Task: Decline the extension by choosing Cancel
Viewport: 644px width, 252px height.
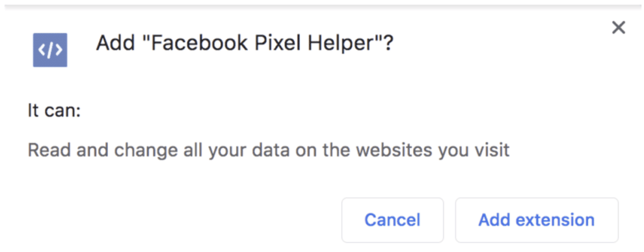Action: pyautogui.click(x=393, y=220)
